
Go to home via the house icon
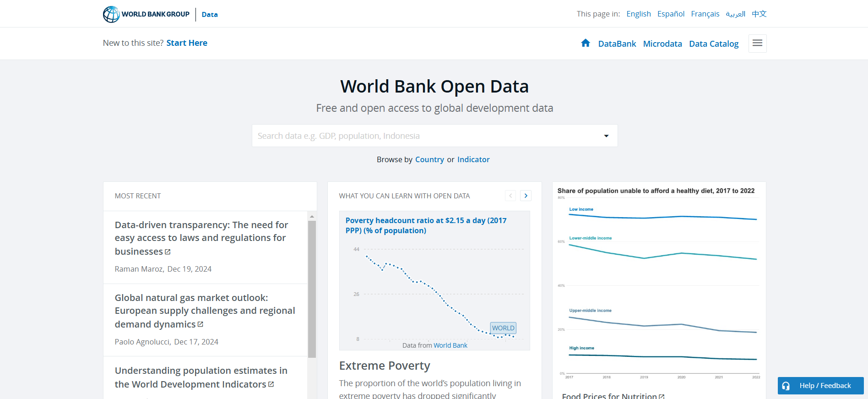pyautogui.click(x=586, y=43)
